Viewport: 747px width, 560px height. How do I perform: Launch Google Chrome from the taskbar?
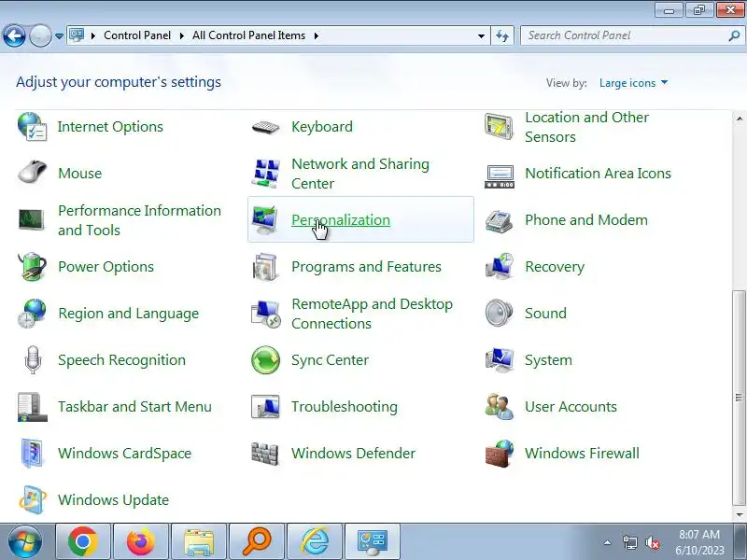(83, 542)
